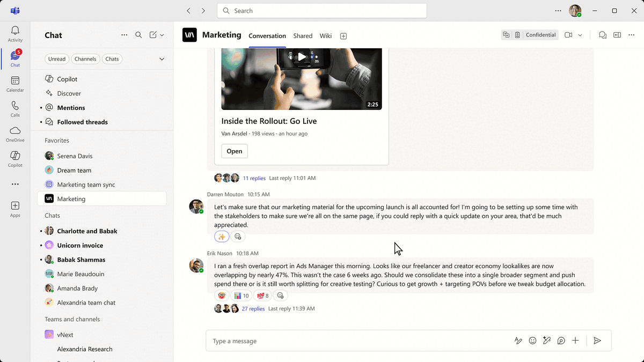Open OneDrive from the app rail

[x=14, y=134]
